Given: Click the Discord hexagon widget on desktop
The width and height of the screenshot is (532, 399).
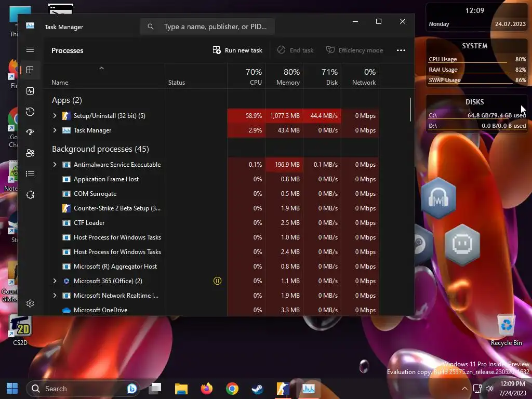Looking at the screenshot, I should [462, 244].
